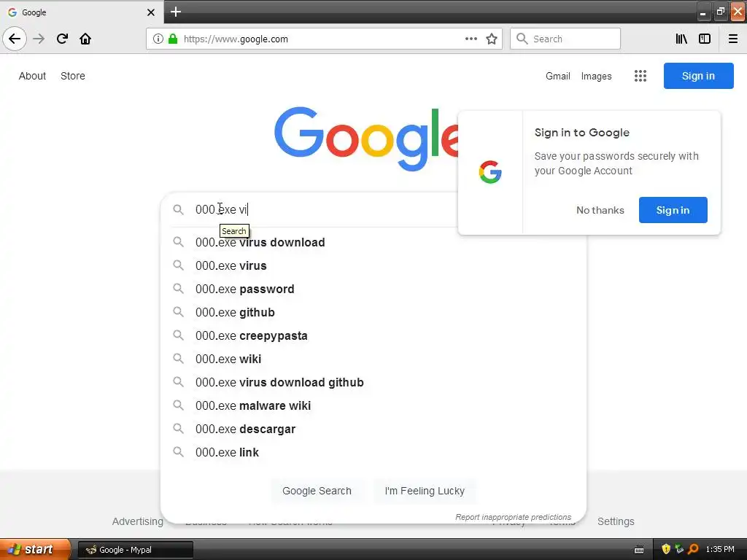Select suggestion "000.exe malware wiki"

coord(373,405)
